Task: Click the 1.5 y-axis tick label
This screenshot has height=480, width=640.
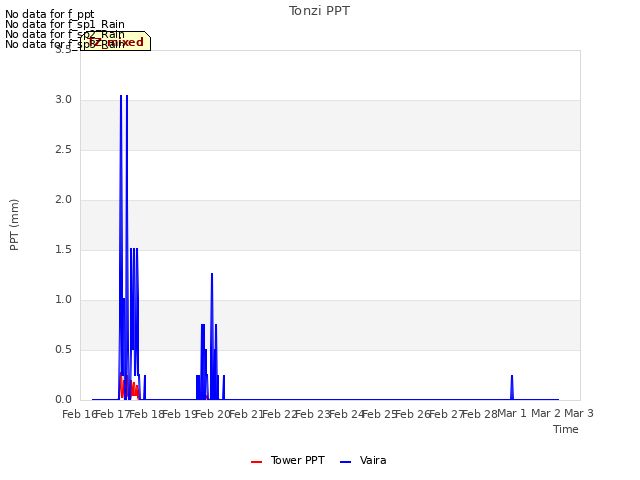Action: pyautogui.click(x=64, y=250)
